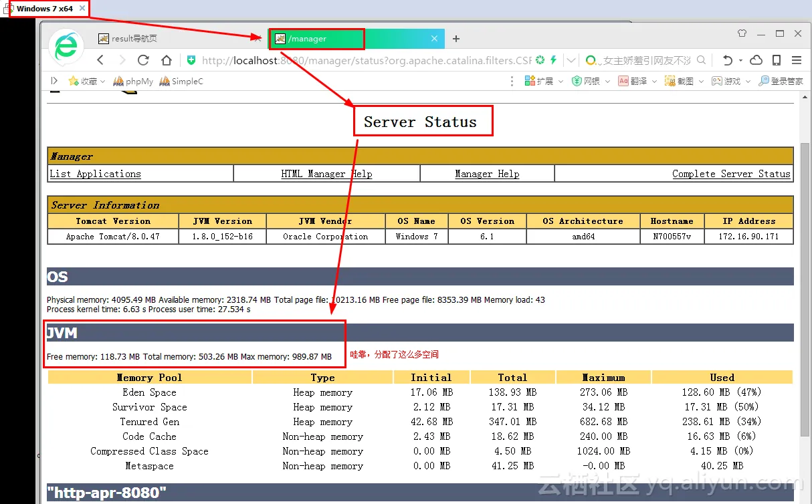Click the undo close-tab arrow icon
The width and height of the screenshot is (812, 504).
pos(728,60)
